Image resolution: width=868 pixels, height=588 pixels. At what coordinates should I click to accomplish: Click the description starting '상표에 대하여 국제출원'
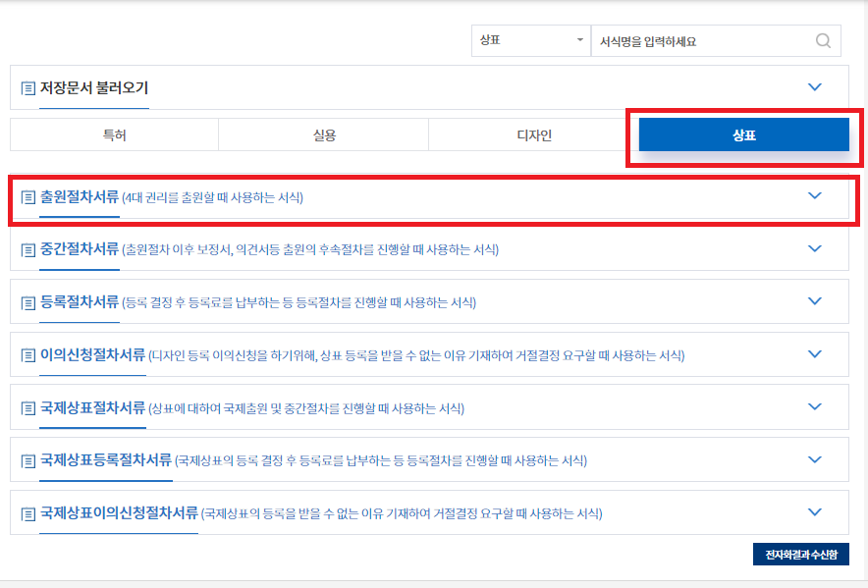coord(306,408)
